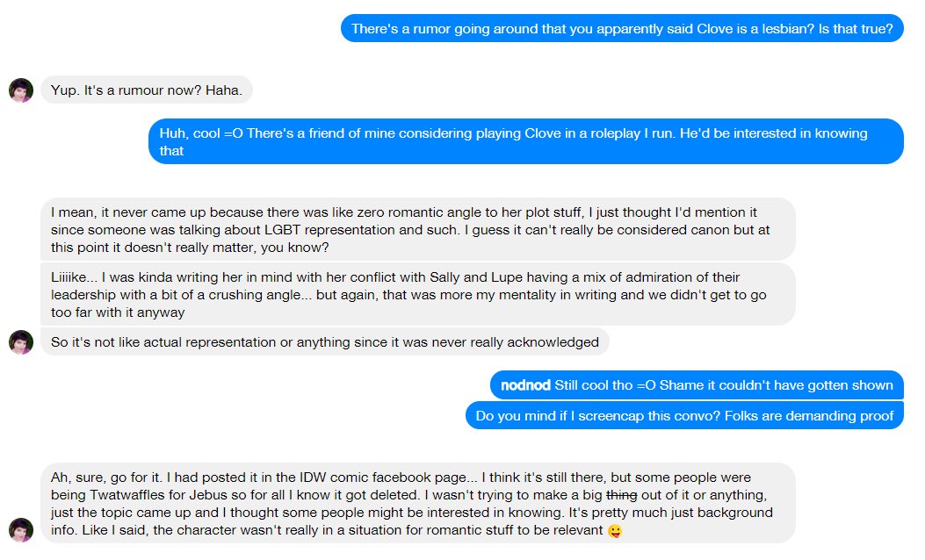
Task: Select the long "Ah, sure, go for it" reply bubble
Action: click(418, 504)
